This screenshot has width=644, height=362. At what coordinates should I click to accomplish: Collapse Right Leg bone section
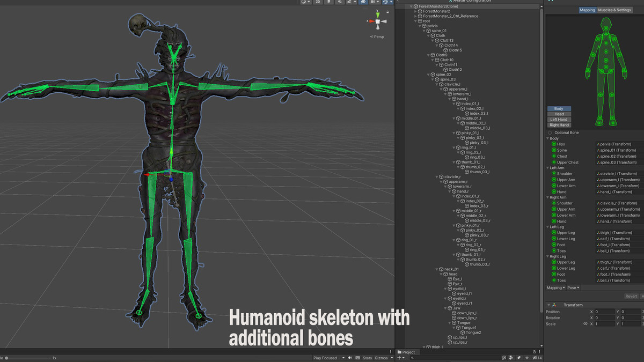548,256
